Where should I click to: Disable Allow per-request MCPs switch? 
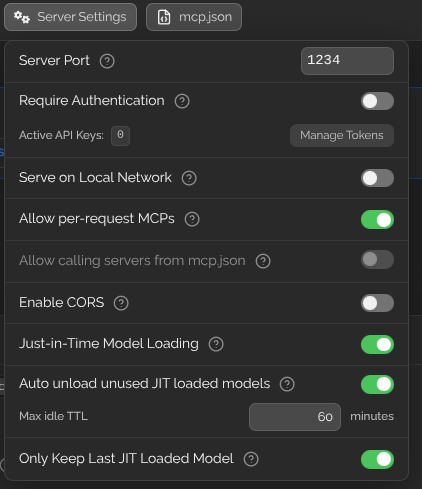click(377, 220)
